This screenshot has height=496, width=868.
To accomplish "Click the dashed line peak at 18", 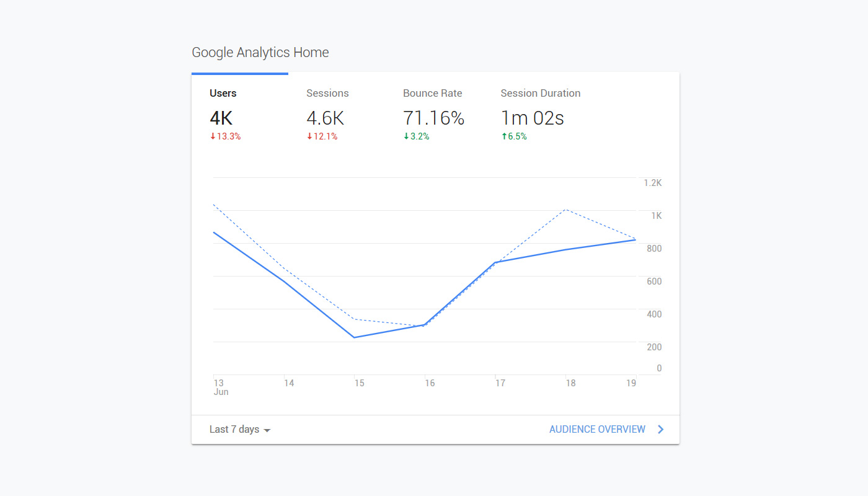I will pyautogui.click(x=565, y=210).
